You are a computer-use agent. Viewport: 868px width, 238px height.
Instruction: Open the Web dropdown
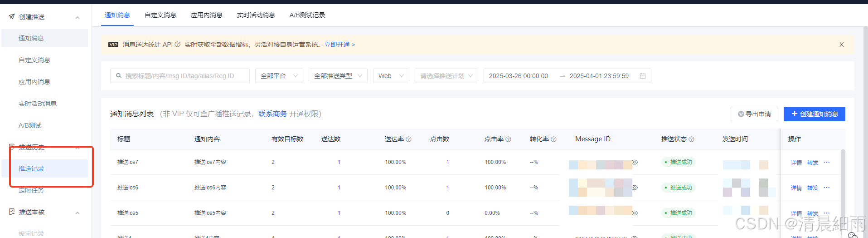tap(391, 76)
